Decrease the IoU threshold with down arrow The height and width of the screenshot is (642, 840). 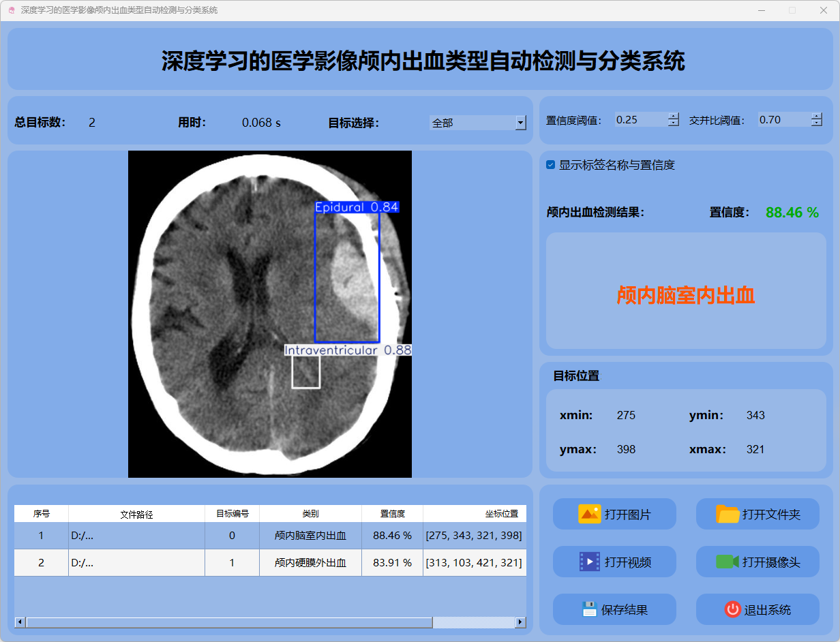pos(817,123)
